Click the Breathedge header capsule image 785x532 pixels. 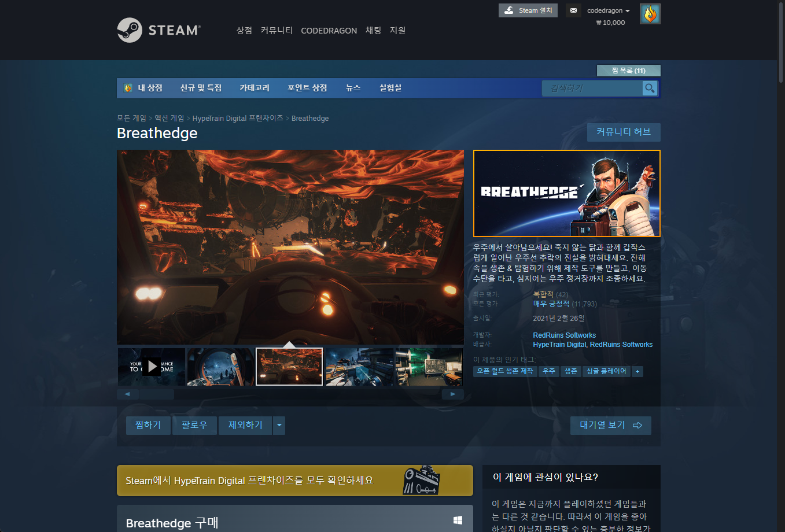pyautogui.click(x=567, y=193)
